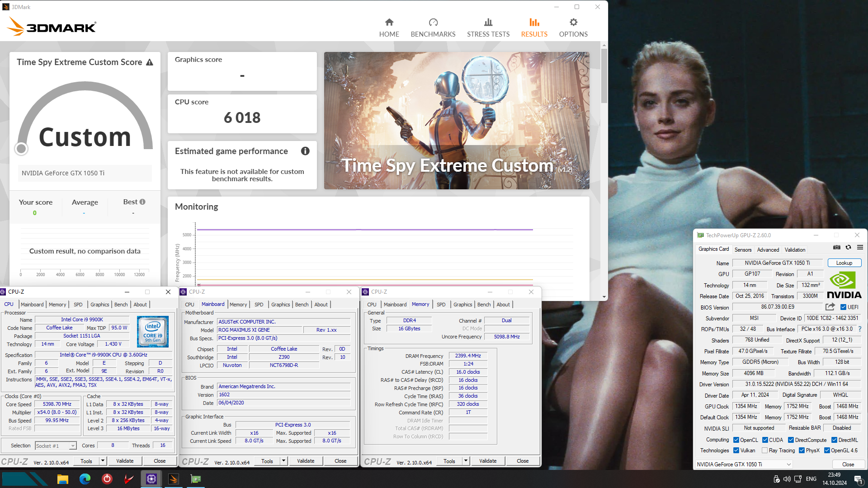Image resolution: width=868 pixels, height=488 pixels.
Task: Click the warning triangle beside Custom Score
Action: click(150, 62)
